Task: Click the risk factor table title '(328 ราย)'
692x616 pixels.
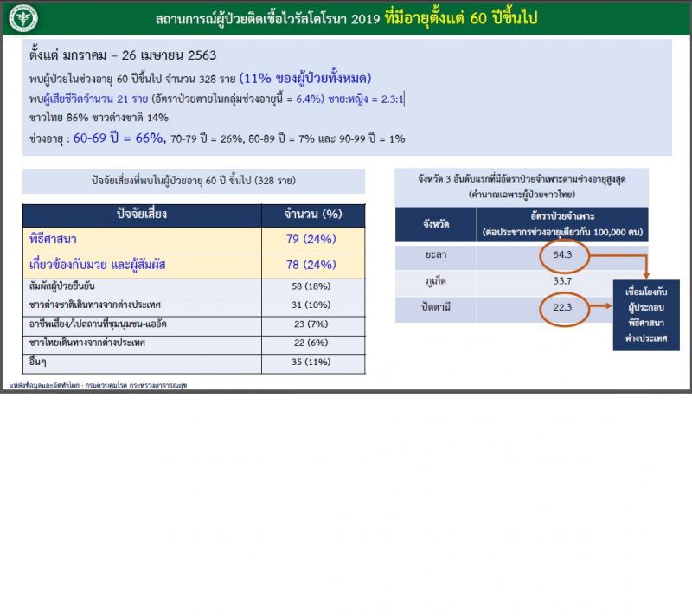Action: pos(275,181)
